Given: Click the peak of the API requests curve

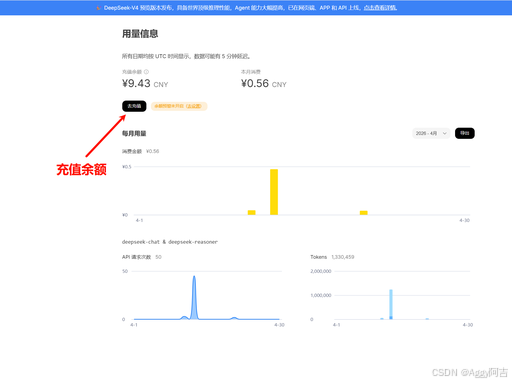Looking at the screenshot, I should [x=194, y=277].
